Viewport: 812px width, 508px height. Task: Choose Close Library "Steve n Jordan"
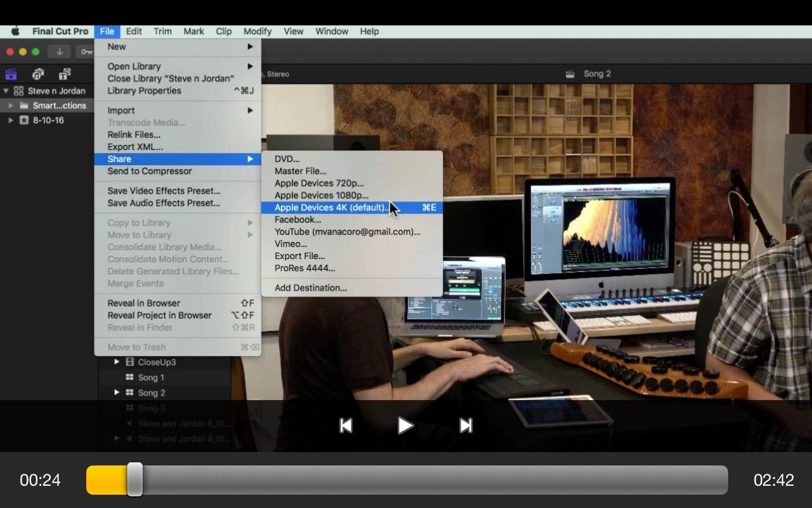[178, 78]
